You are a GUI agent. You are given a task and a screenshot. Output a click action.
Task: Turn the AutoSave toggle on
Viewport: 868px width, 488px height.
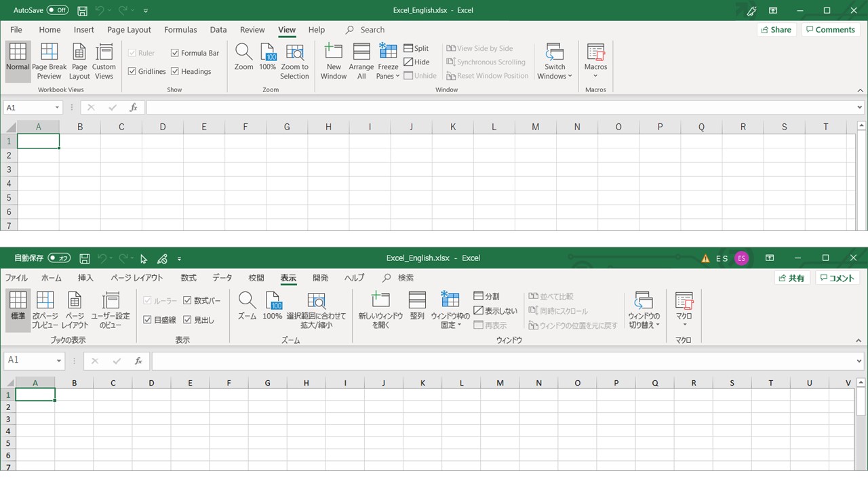[x=58, y=10]
